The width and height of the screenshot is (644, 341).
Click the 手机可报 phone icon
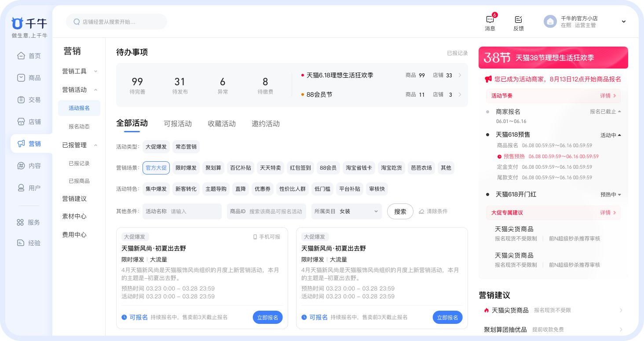[x=255, y=237]
